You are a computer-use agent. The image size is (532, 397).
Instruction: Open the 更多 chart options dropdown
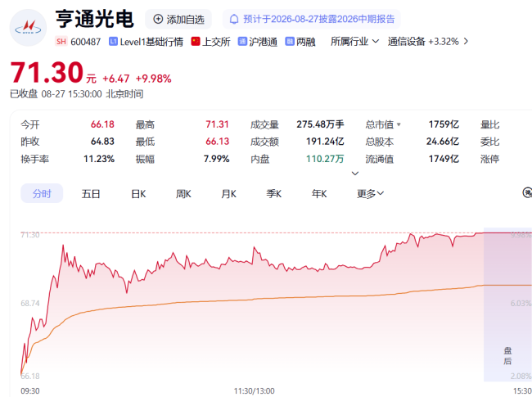click(370, 194)
